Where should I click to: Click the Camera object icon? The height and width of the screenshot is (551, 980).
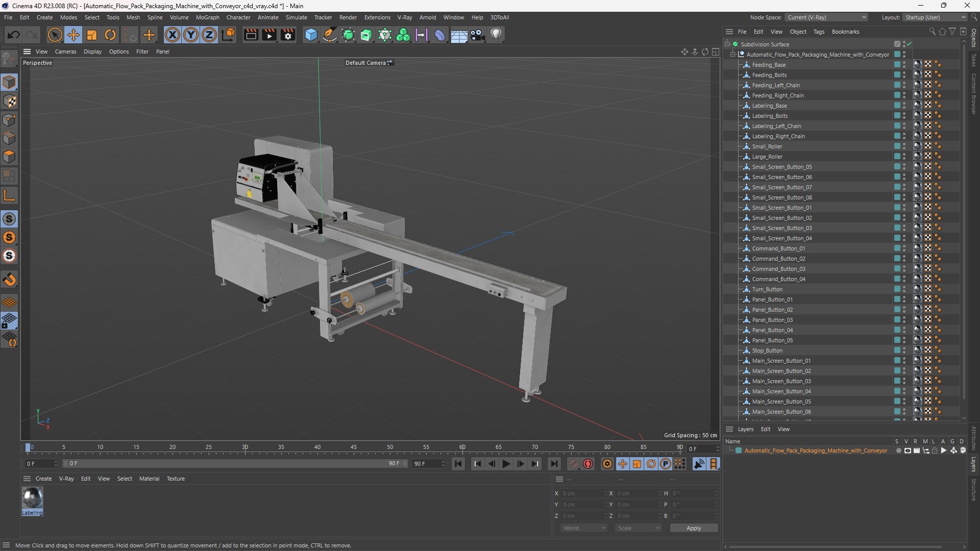point(478,35)
